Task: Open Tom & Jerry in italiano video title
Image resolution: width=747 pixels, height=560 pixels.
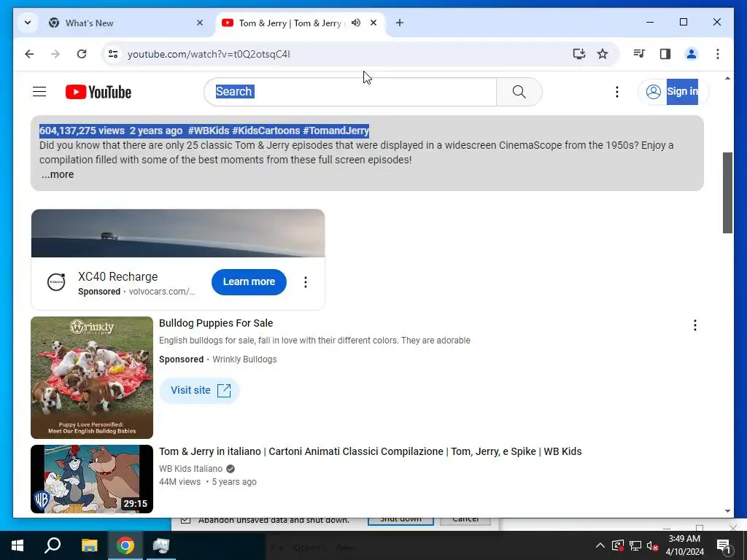Action: 370,451
